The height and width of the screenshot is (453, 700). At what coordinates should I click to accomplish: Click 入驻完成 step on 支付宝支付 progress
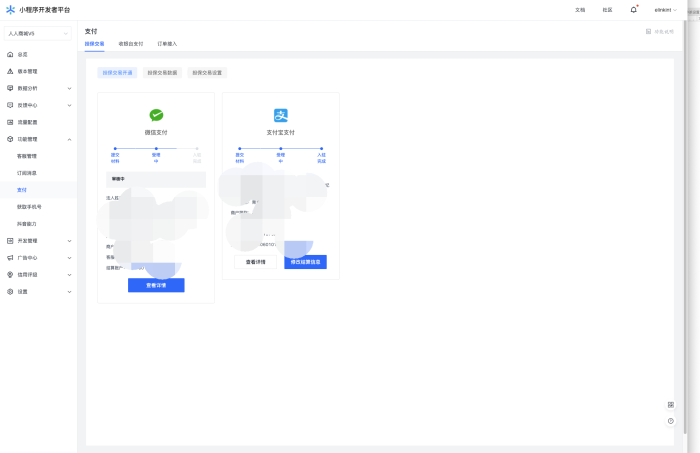pos(321,158)
